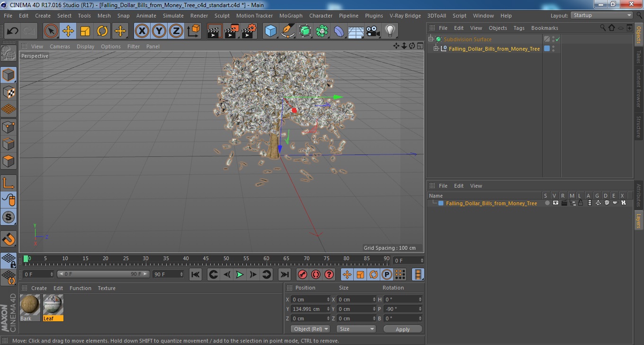Click the timeline preview range slider
Image resolution: width=644 pixels, height=345 pixels.
coord(103,274)
